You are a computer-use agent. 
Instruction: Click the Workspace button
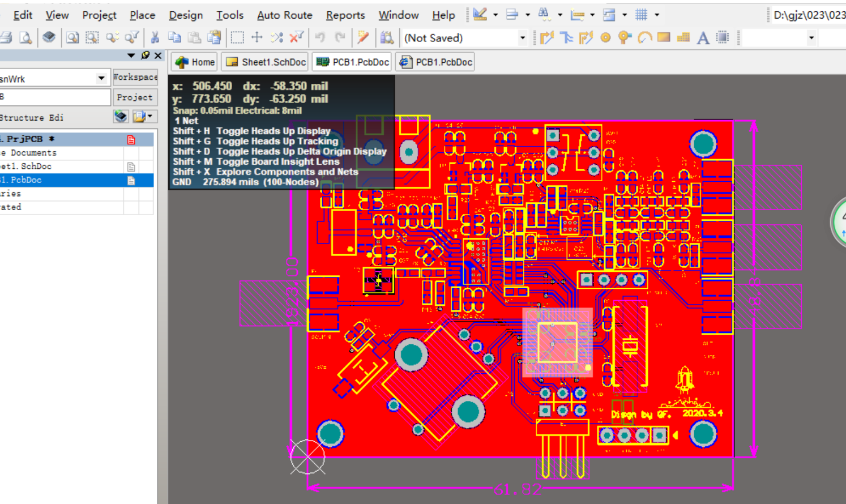pos(135,77)
